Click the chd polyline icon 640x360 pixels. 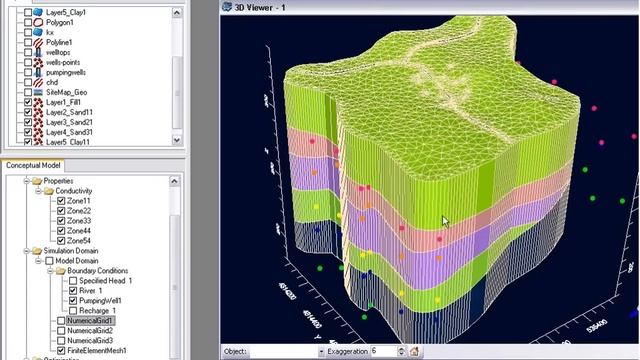(38, 82)
